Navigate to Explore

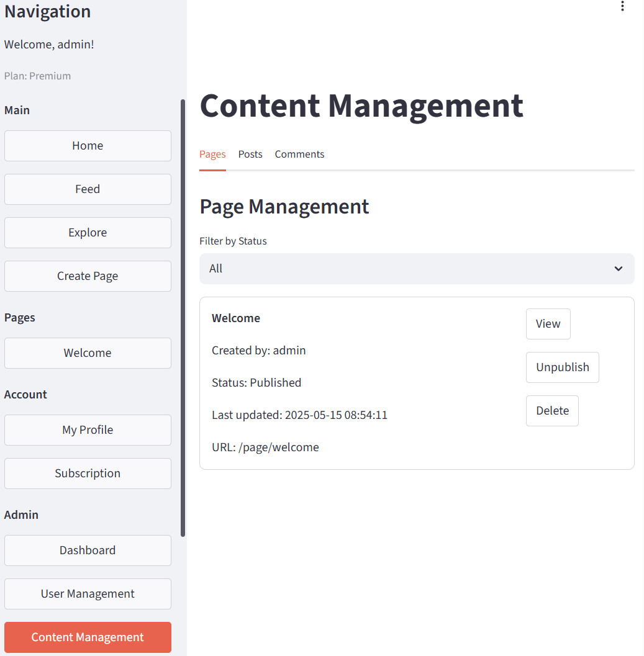click(88, 233)
